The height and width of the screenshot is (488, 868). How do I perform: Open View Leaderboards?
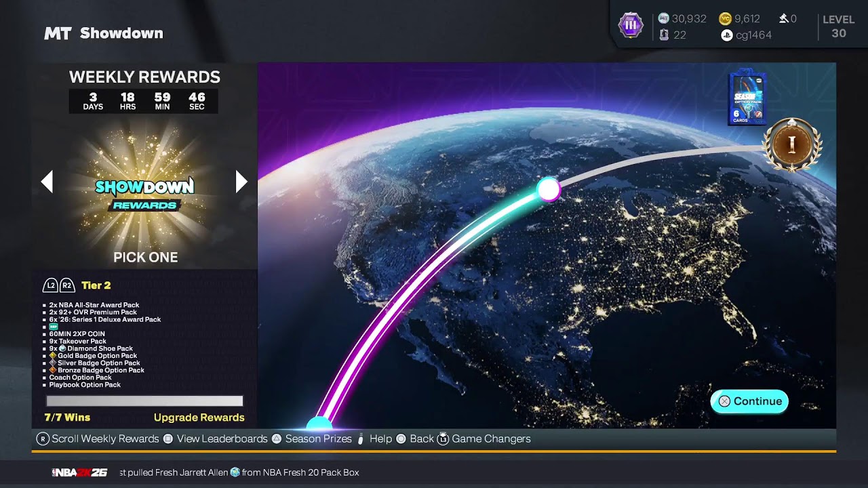(222, 439)
